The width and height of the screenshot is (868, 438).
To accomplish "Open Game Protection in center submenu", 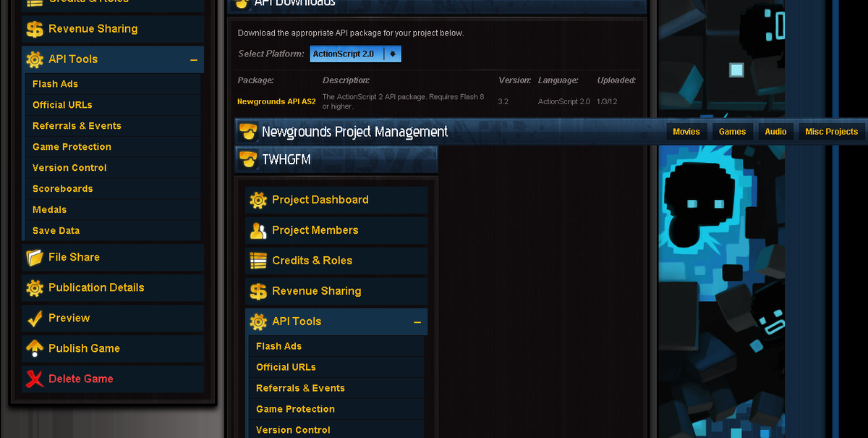I will pos(336,409).
